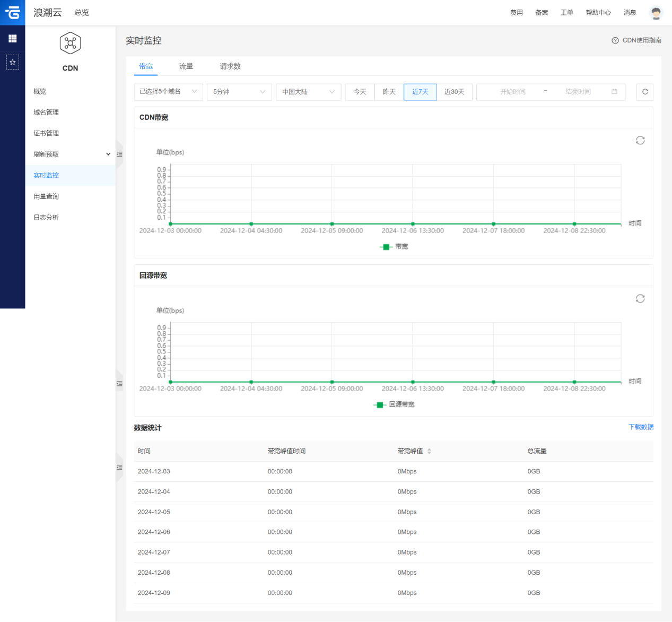Click lower sidebar collapse handle
Viewport: 672px width, 622px height.
pyautogui.click(x=119, y=467)
